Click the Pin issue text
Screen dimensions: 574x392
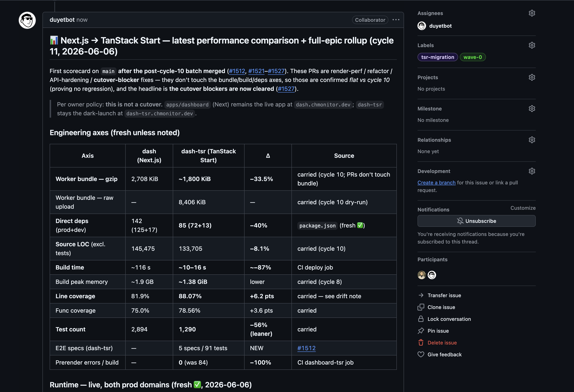click(438, 331)
